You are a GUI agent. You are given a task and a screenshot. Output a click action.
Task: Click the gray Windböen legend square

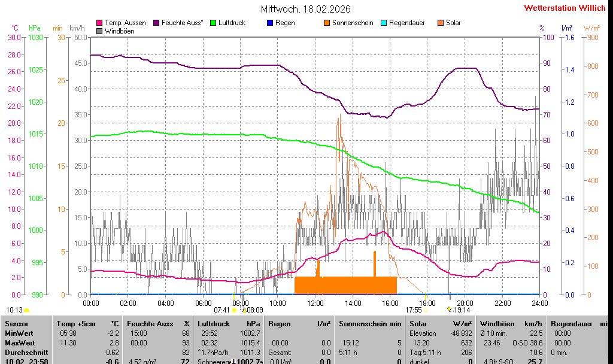[x=100, y=31]
